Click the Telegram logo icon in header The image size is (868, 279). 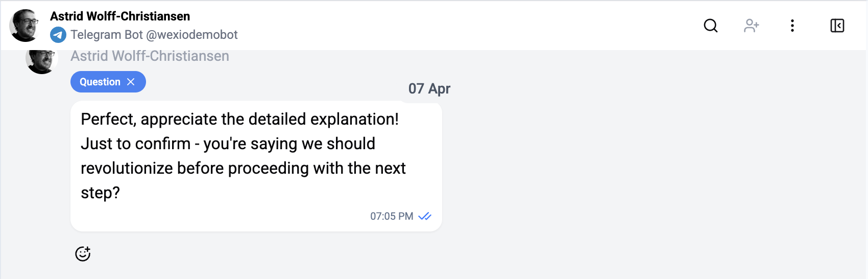tap(58, 35)
